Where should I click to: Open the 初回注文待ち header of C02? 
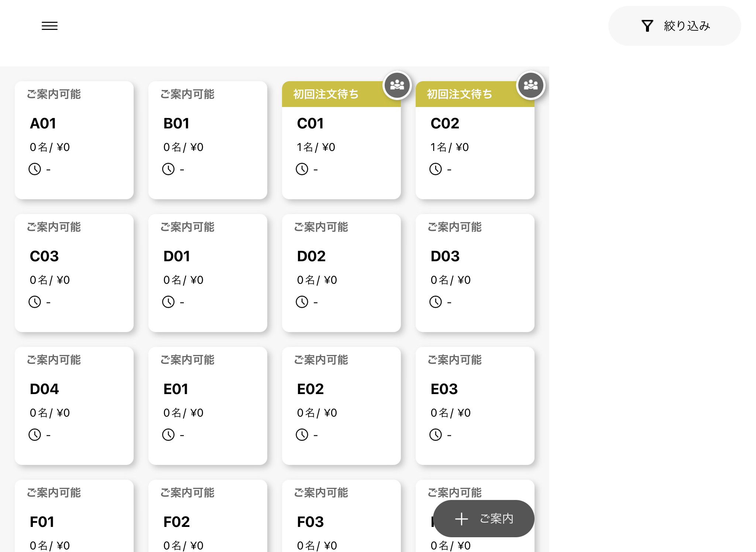click(460, 94)
